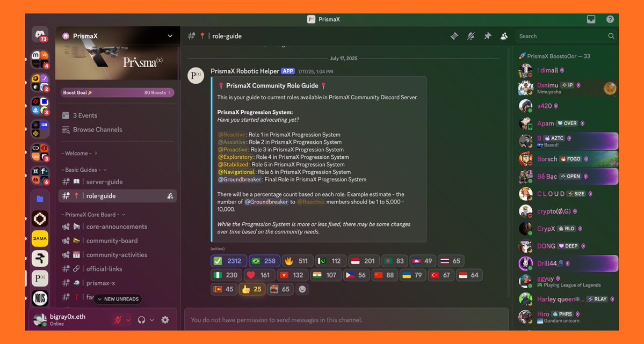Open the prismax-x channel
This screenshot has height=344, width=644.
click(118, 283)
